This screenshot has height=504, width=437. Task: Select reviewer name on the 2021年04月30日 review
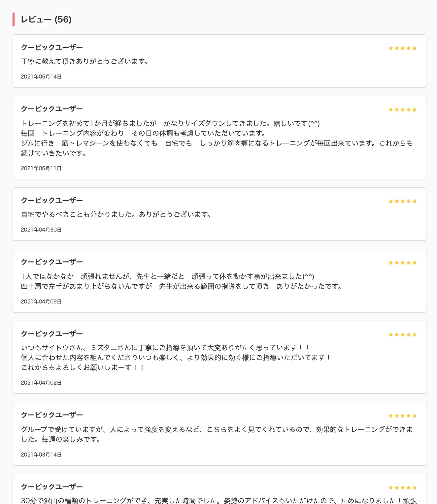point(52,201)
